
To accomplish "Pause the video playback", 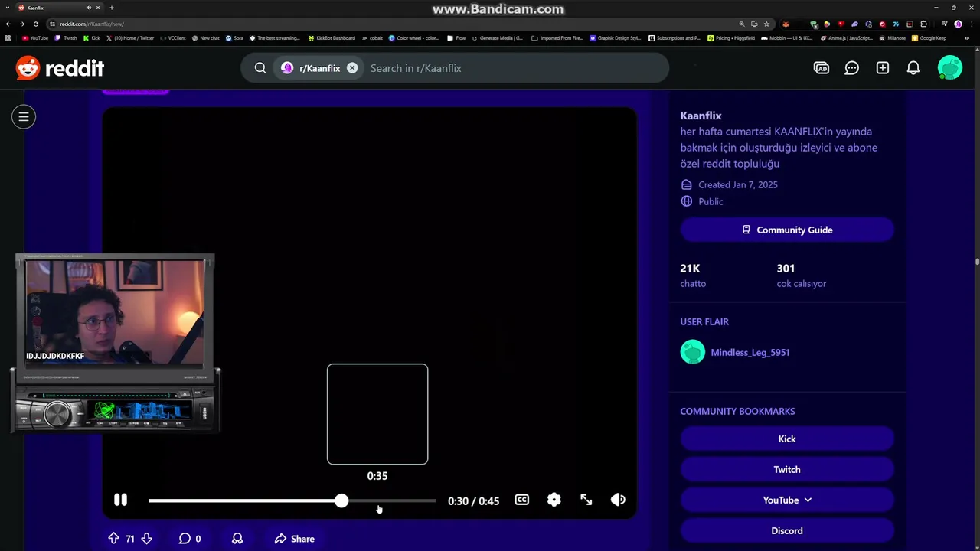I will 120,500.
